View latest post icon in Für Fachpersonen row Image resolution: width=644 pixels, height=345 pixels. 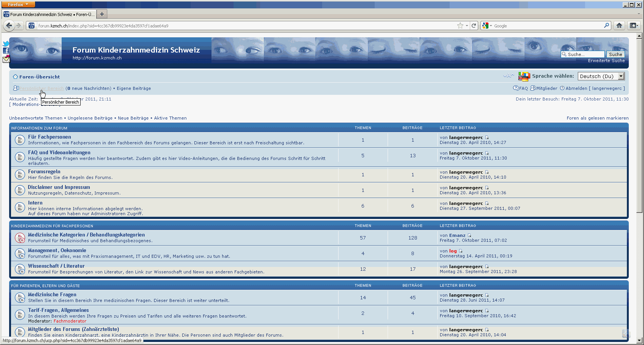[x=487, y=137]
